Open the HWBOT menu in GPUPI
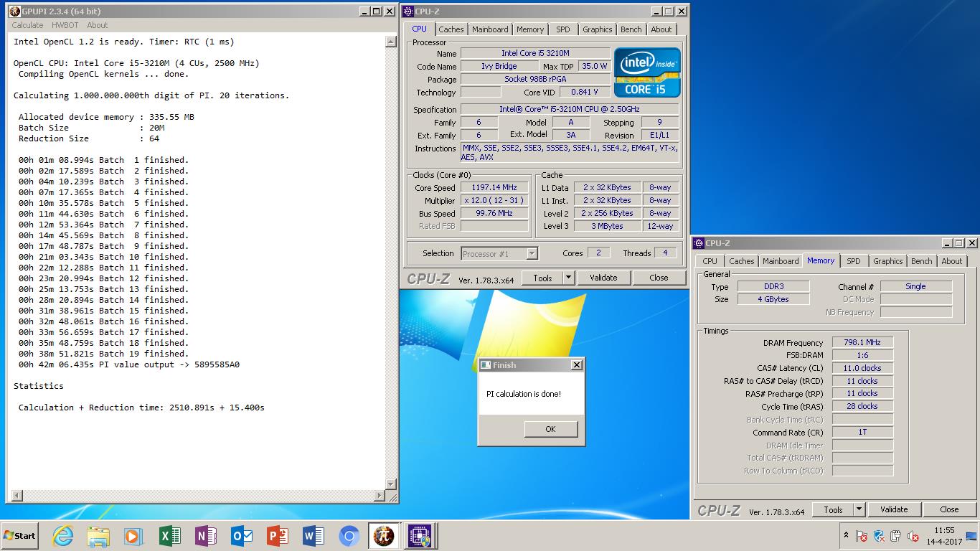Viewport: 980px width, 551px height. (65, 25)
